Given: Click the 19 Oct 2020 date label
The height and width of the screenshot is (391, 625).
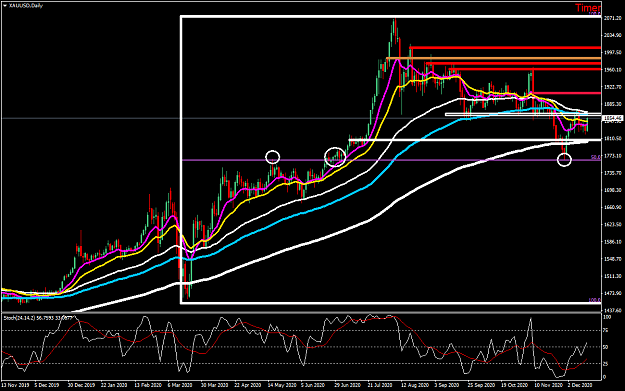Looking at the screenshot, I should pos(514,385).
